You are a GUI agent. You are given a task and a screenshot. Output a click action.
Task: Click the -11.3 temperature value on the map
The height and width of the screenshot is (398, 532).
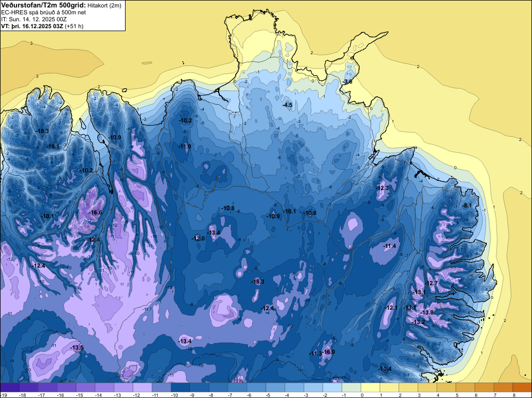(315, 353)
